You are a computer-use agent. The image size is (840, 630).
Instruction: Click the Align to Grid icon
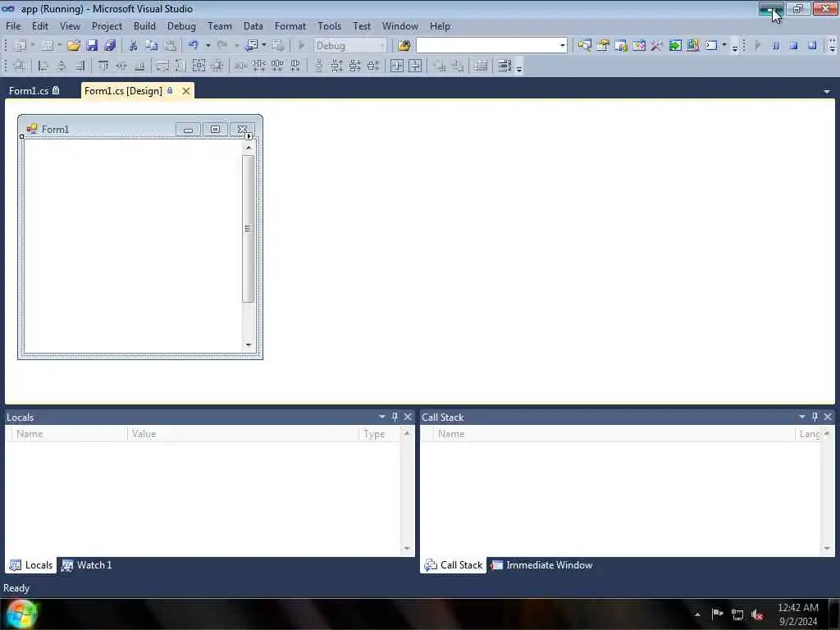pos(20,66)
